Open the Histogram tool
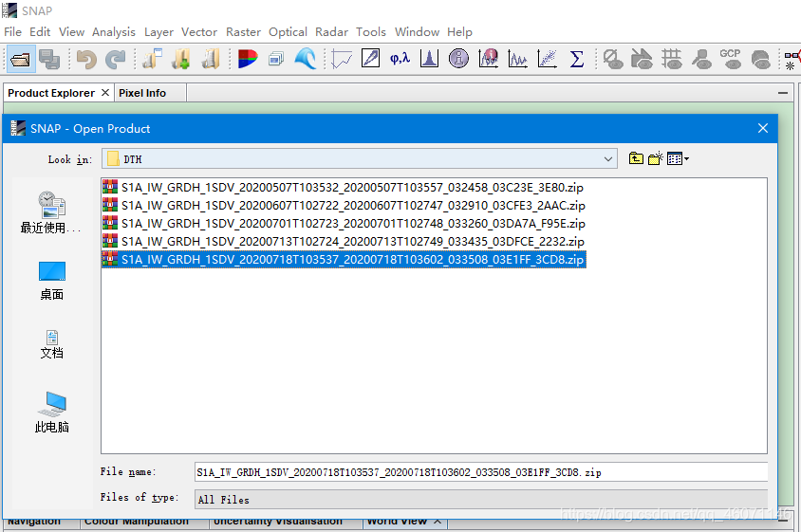The width and height of the screenshot is (801, 532). pyautogui.click(x=429, y=59)
